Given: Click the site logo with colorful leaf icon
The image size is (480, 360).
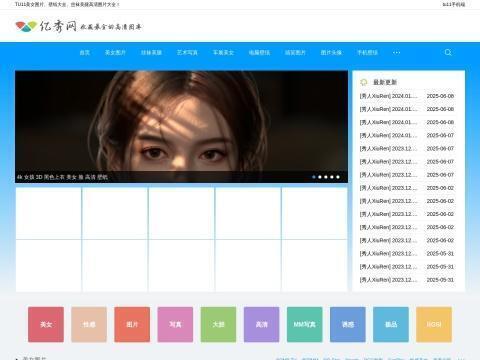Looking at the screenshot, I should tap(78, 26).
